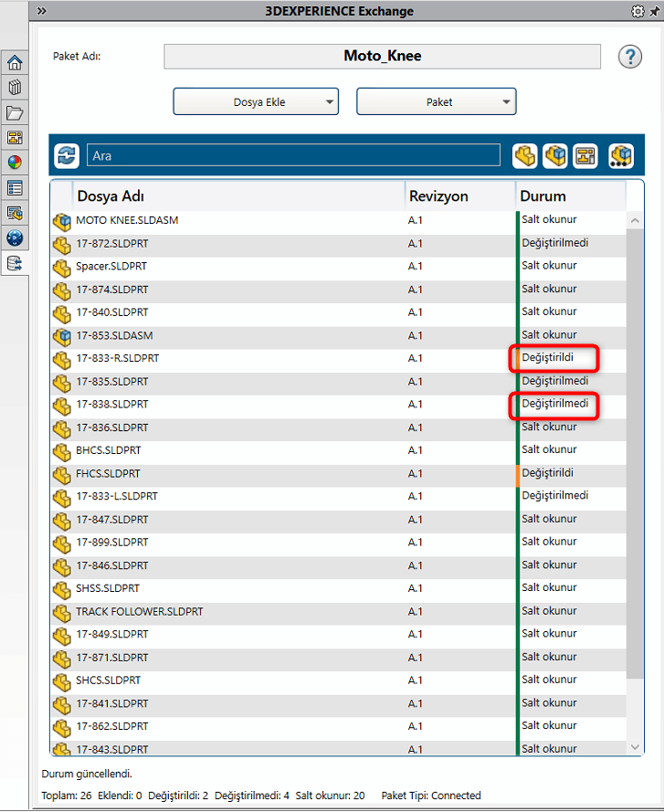
Task: Select the 17-862.SLDPRT file name
Action: pos(111,726)
